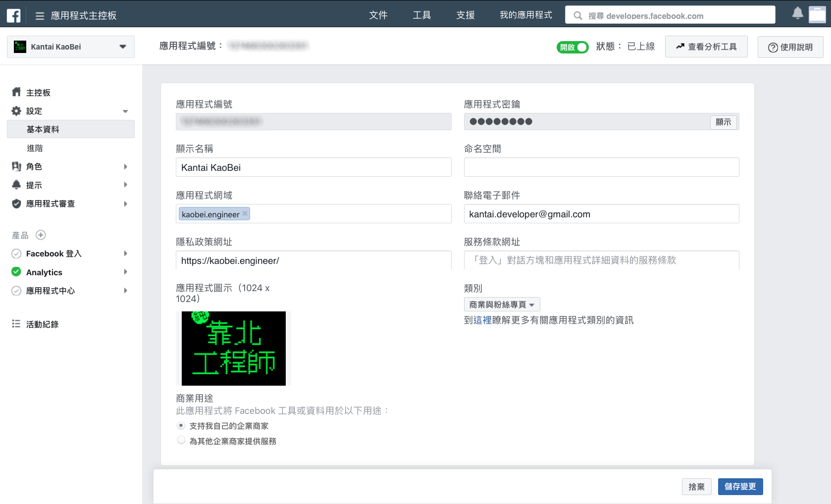Click the empty 命名空間 field
The image size is (831, 504).
pos(601,167)
